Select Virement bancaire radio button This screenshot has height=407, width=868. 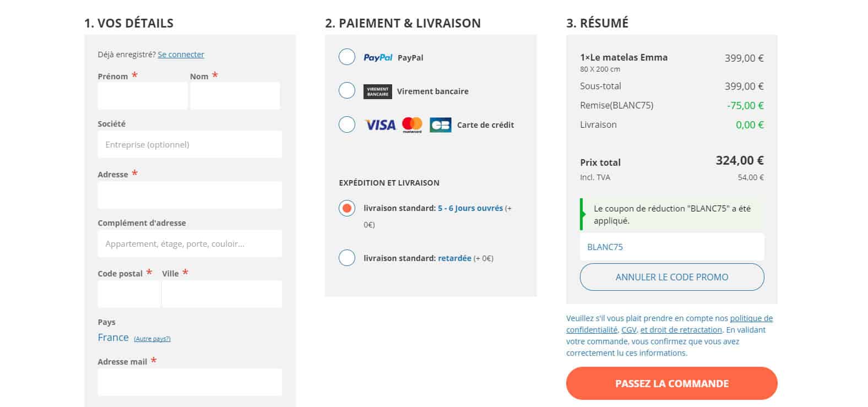(347, 90)
